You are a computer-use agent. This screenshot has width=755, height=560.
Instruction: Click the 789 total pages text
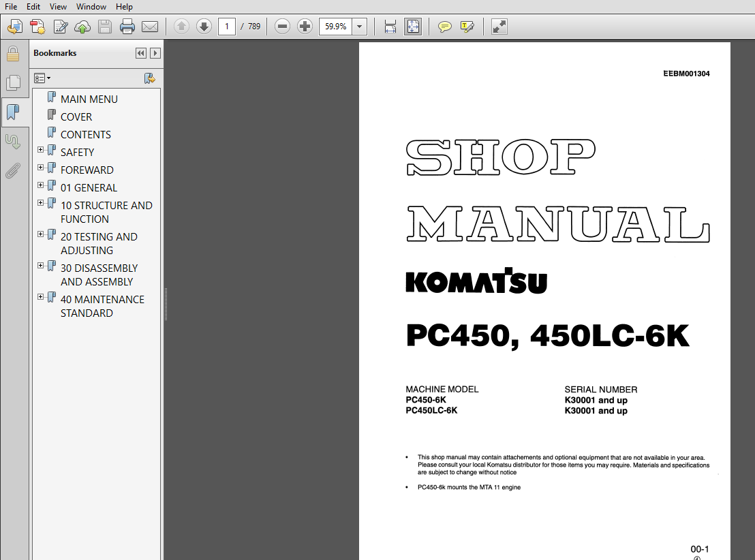point(254,27)
